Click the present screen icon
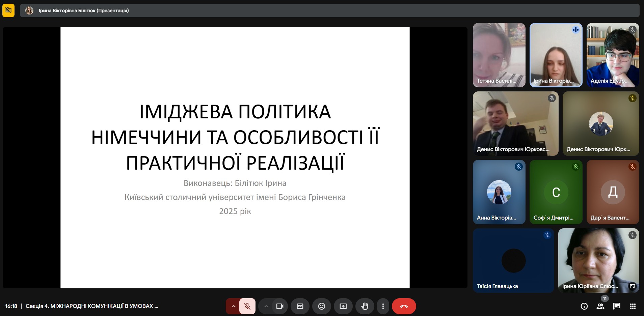644x316 pixels. point(343,306)
